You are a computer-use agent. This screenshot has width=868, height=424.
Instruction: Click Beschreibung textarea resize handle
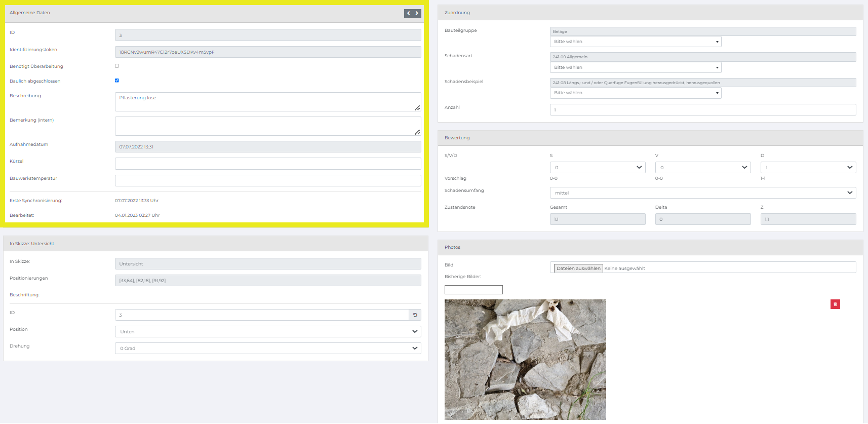[417, 107]
